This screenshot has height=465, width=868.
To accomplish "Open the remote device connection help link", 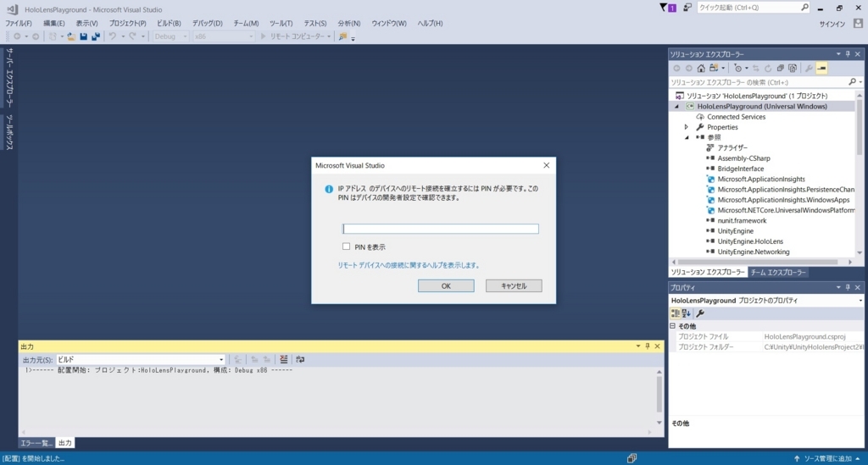I will [x=409, y=265].
